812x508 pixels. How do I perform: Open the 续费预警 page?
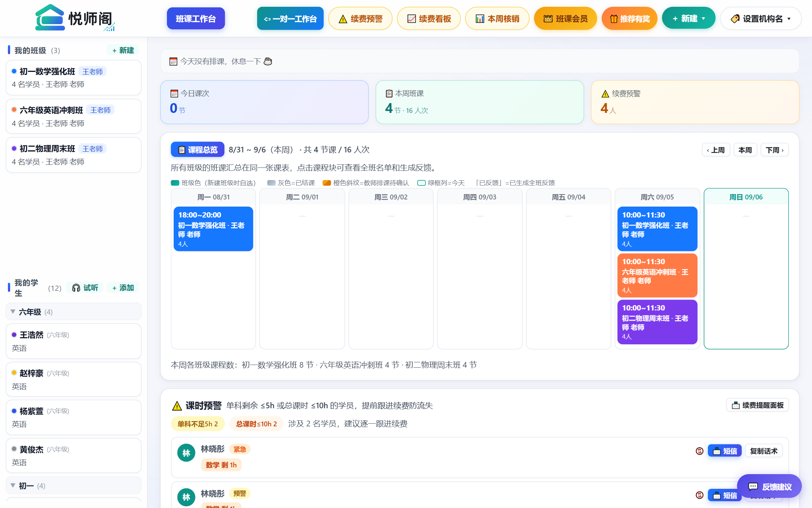[360, 18]
